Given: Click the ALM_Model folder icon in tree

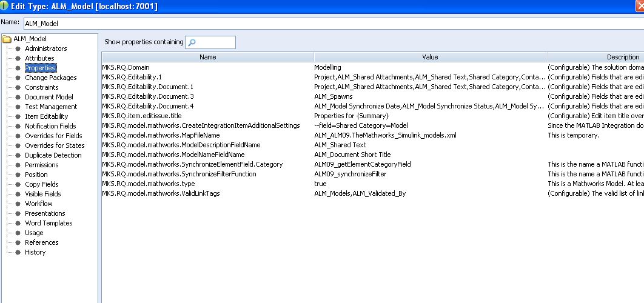Looking at the screenshot, I should [7, 39].
